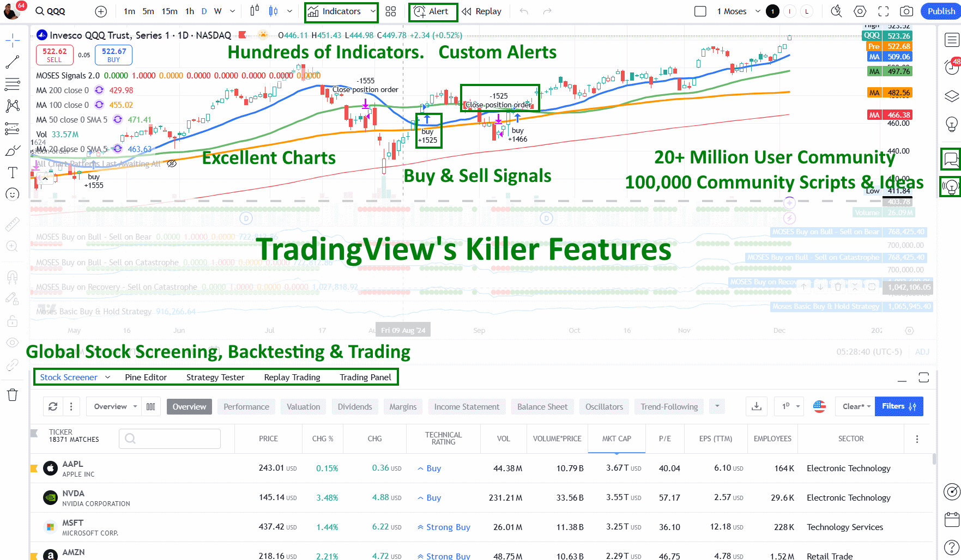Expand the timeframe interval dropdown arrow

click(233, 11)
